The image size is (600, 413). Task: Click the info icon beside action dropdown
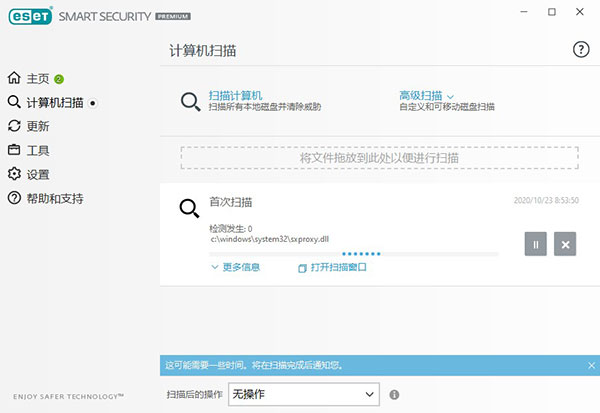(x=395, y=395)
